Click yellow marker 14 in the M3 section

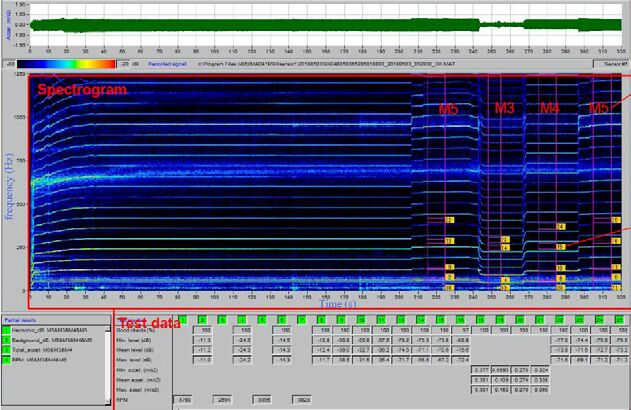505,247
